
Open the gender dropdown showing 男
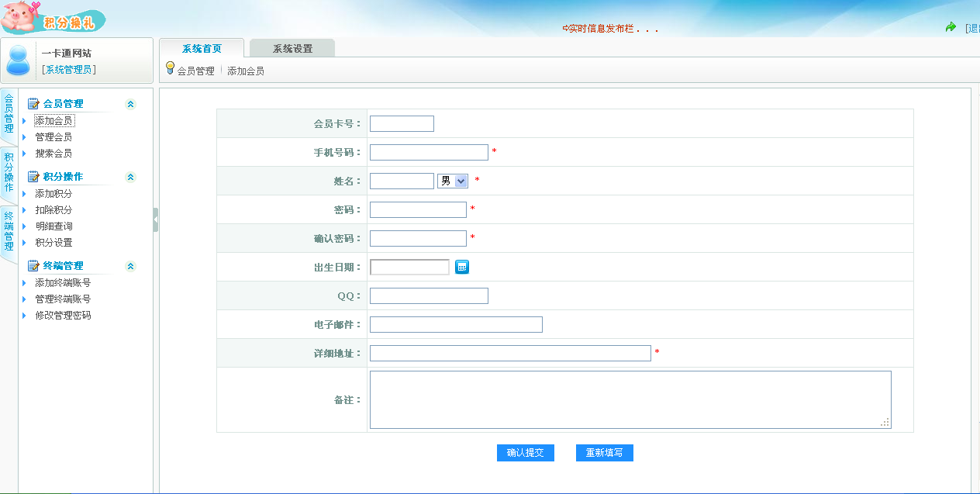tap(453, 181)
